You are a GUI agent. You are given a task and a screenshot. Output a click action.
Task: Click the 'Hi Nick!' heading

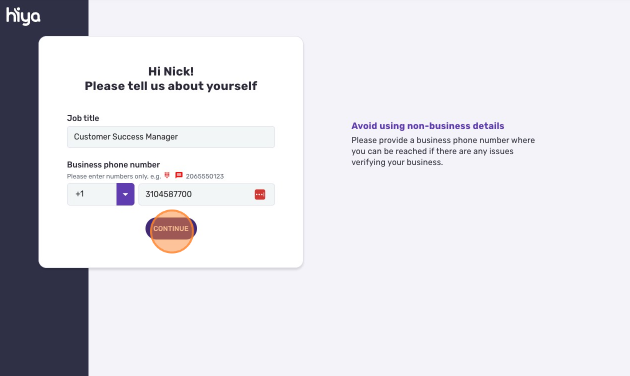171,72
